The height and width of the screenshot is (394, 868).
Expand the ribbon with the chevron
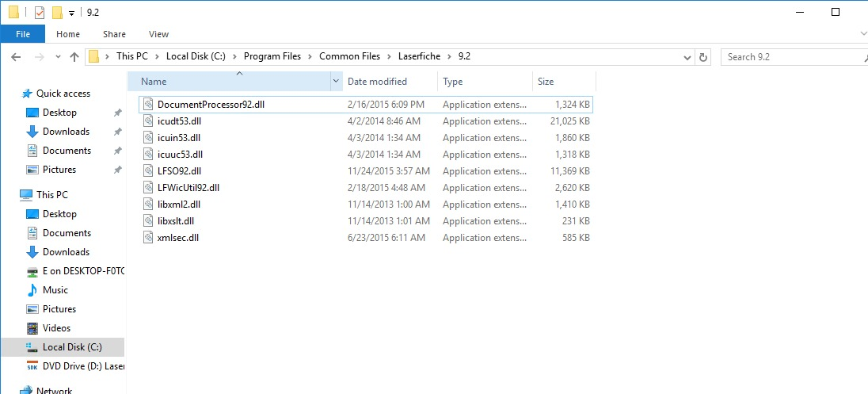pyautogui.click(x=863, y=34)
